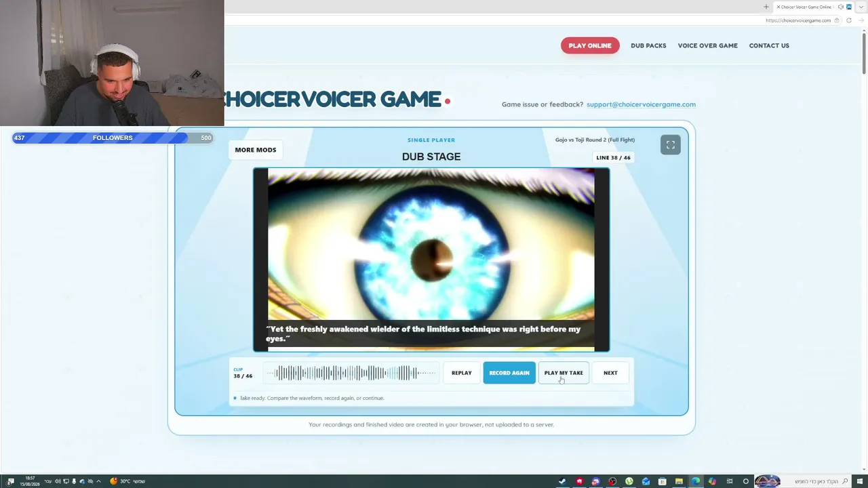Click the Microsoft Edge taskbar icon

(696, 481)
